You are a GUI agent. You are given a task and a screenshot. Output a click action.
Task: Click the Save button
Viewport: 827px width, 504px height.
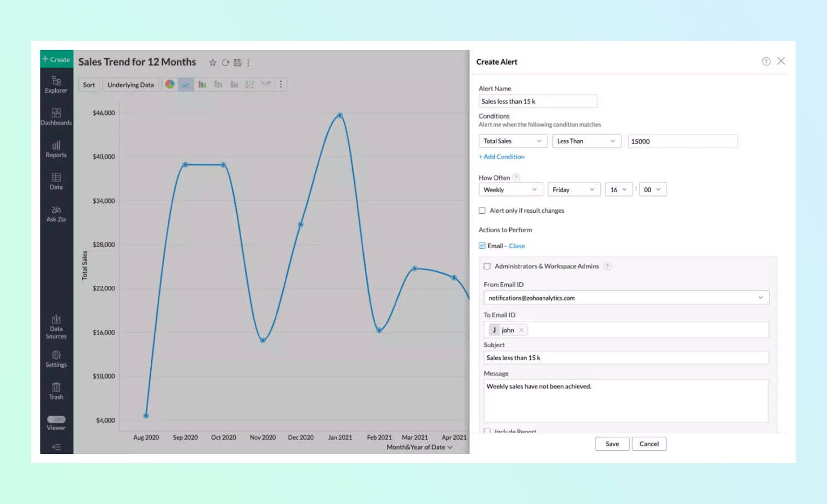pyautogui.click(x=612, y=444)
